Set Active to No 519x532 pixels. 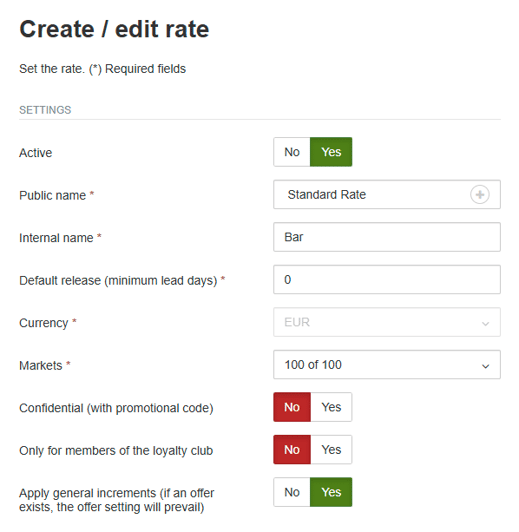(292, 152)
